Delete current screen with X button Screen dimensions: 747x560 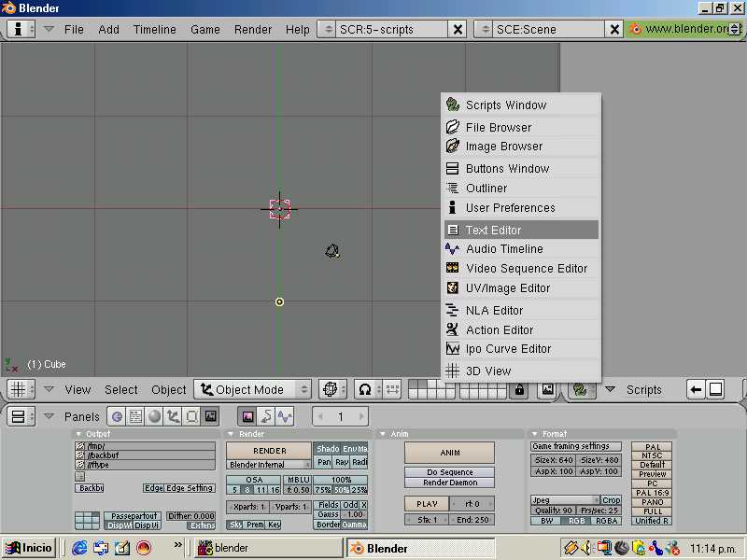click(458, 30)
